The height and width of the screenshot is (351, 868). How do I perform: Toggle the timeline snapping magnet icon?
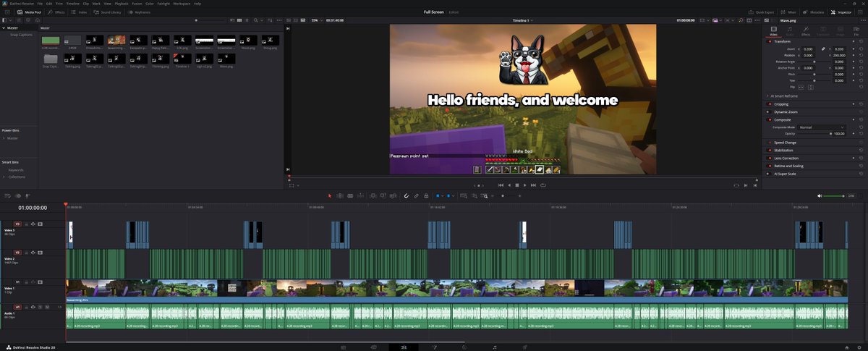(407, 195)
